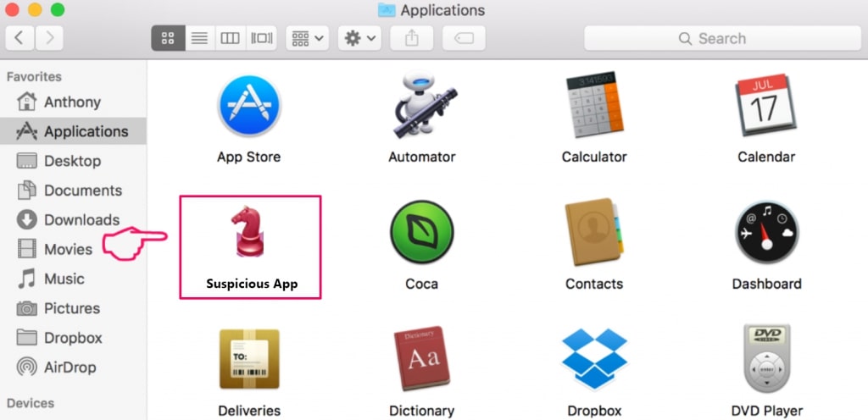Switch to column view mode
This screenshot has height=420, width=868.
point(230,38)
